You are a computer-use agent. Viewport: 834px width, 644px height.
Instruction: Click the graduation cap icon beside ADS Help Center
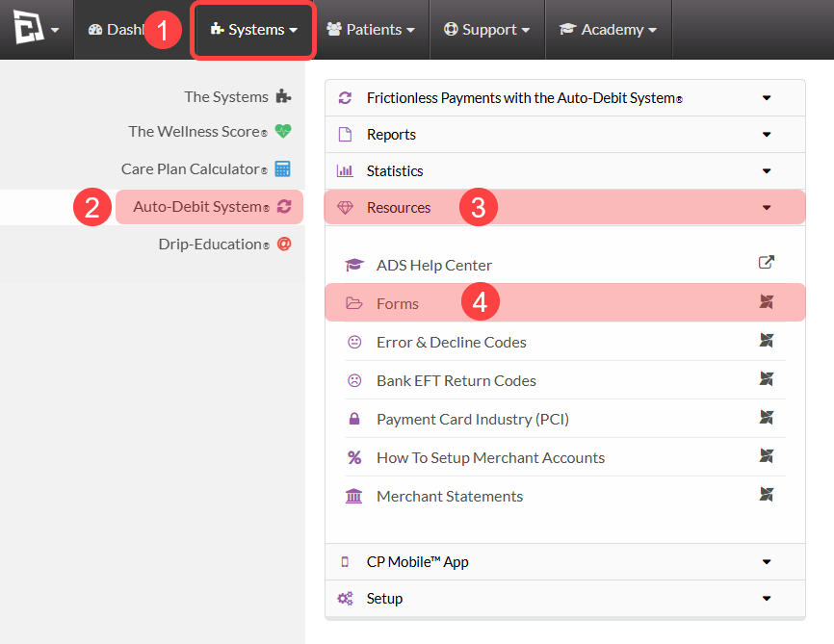click(354, 265)
